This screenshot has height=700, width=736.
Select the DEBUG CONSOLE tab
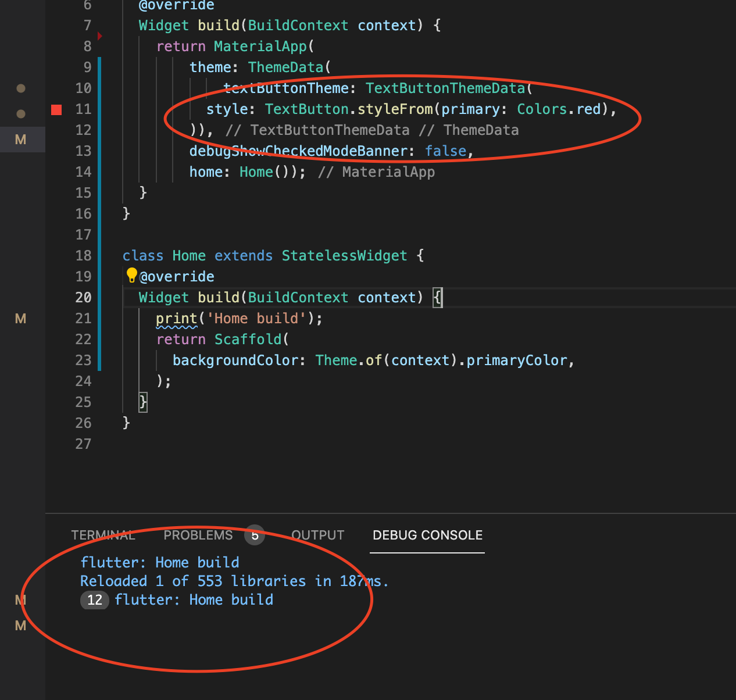point(427,535)
